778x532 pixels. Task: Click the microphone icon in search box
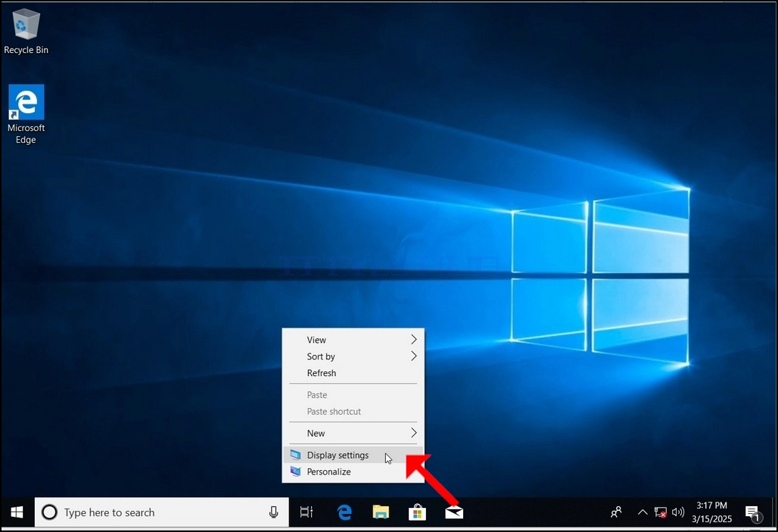pos(273,512)
